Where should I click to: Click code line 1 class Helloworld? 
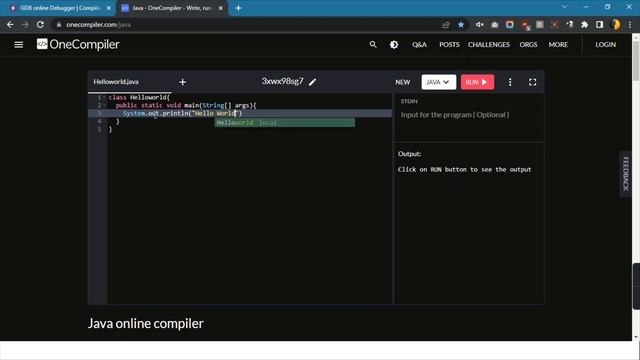[x=139, y=98]
